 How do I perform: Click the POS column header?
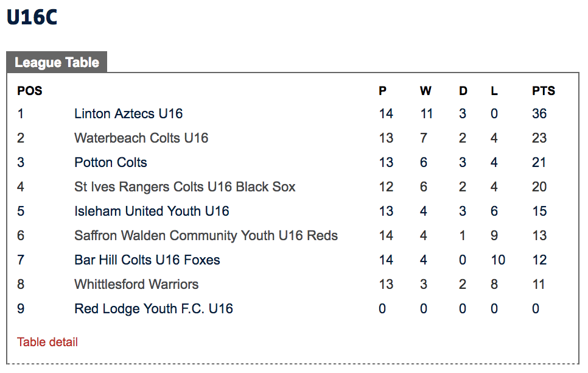[30, 91]
